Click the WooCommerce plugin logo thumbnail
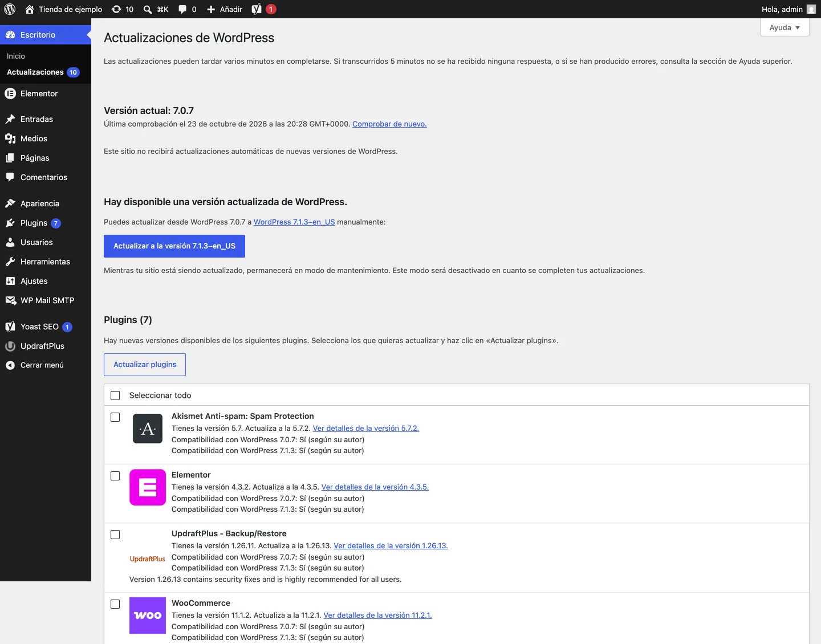 point(148,616)
